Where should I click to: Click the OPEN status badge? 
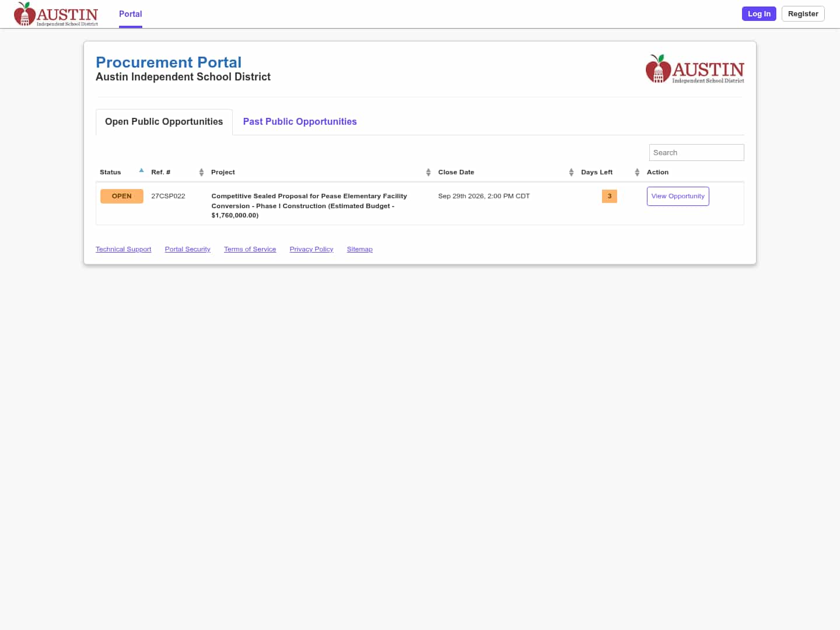coord(122,196)
